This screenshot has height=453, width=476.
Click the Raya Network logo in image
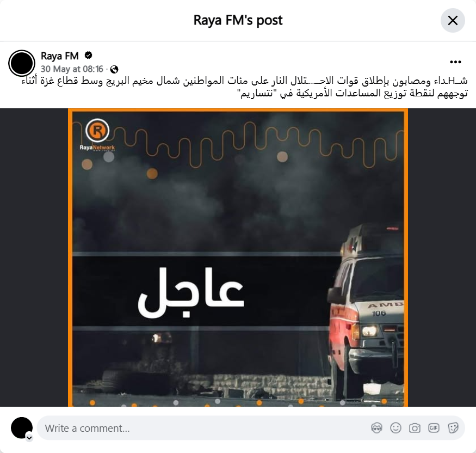(x=97, y=134)
